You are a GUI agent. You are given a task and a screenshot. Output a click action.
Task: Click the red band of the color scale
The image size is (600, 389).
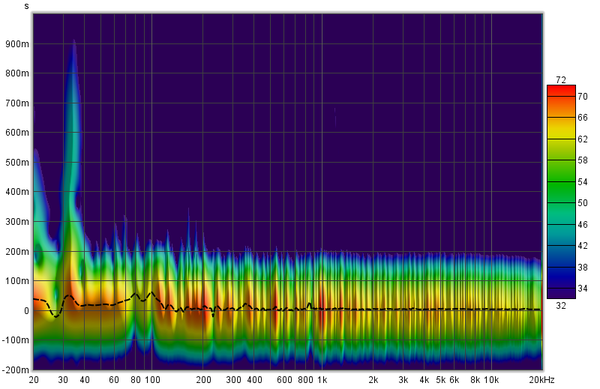pyautogui.click(x=561, y=91)
